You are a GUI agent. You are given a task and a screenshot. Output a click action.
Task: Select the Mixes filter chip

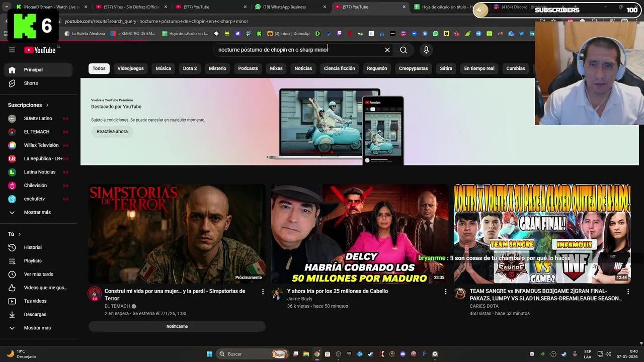[x=276, y=68]
